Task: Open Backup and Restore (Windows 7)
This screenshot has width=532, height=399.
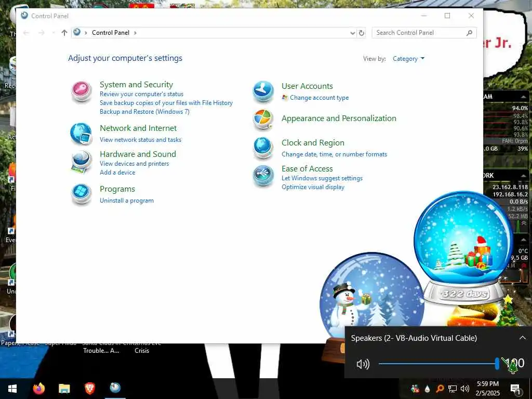Action: pos(144,112)
